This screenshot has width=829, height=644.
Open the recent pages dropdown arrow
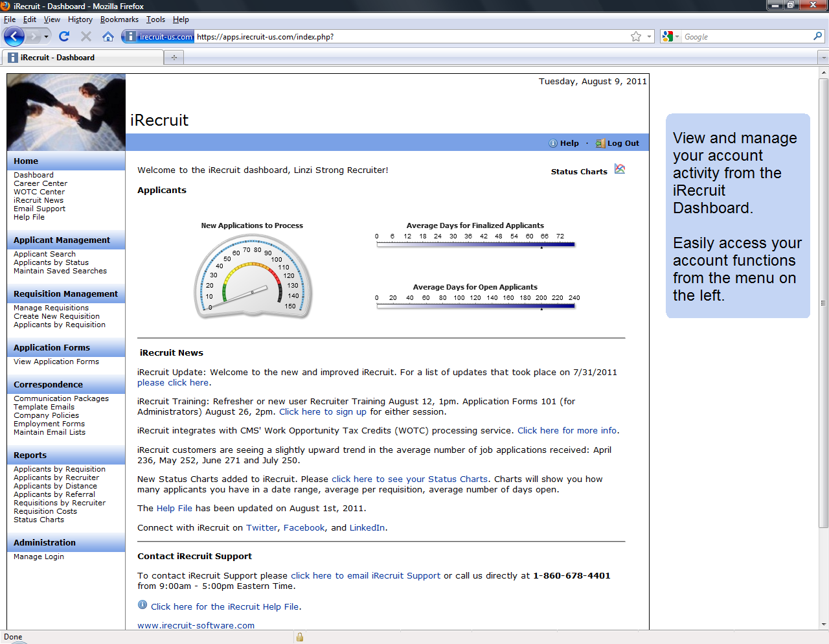point(46,37)
